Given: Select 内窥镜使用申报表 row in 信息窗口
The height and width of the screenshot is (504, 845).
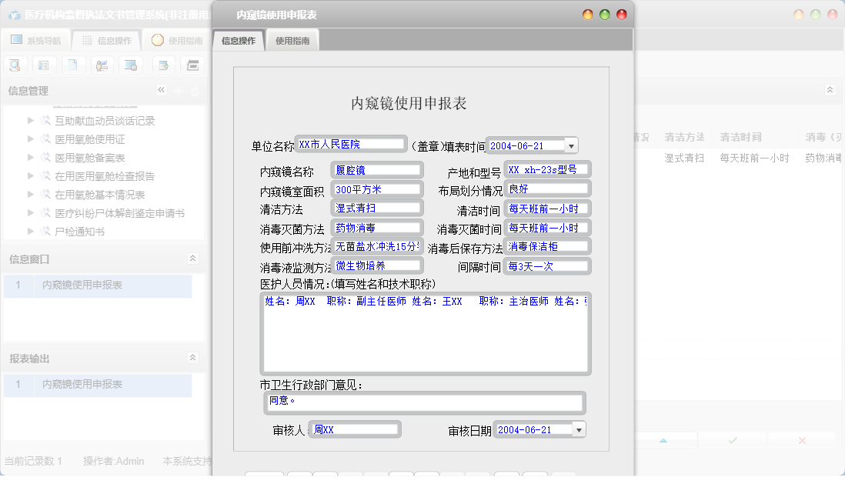Looking at the screenshot, I should click(98, 285).
